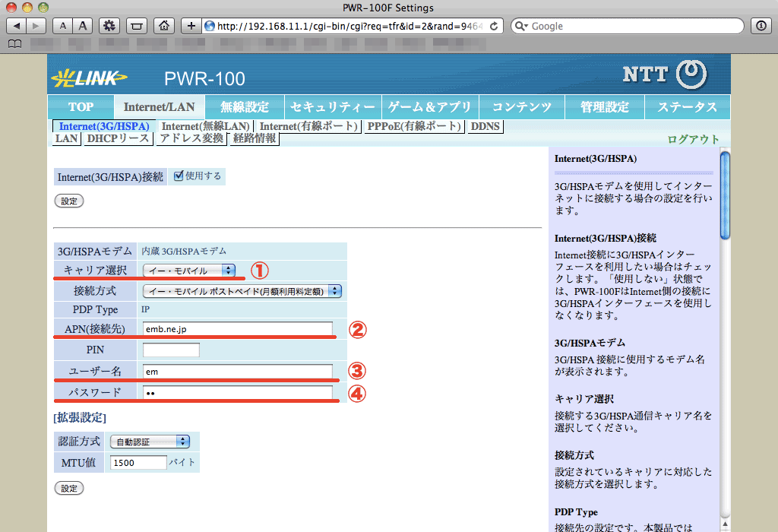Click the ログアウト link
Screen dimensions: 778x532
(693, 139)
